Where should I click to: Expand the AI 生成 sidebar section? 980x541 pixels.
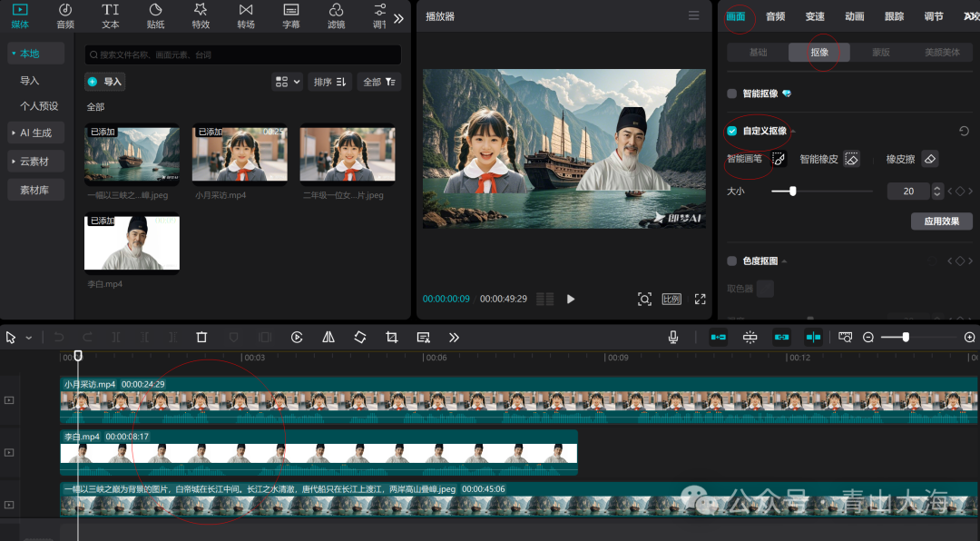(36, 133)
